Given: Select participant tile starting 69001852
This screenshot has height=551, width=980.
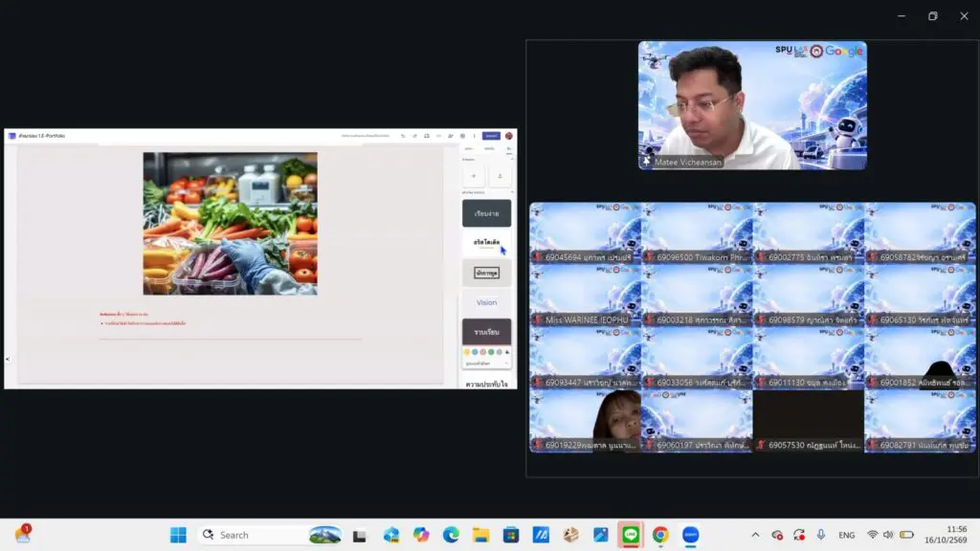Looking at the screenshot, I should pos(920,358).
